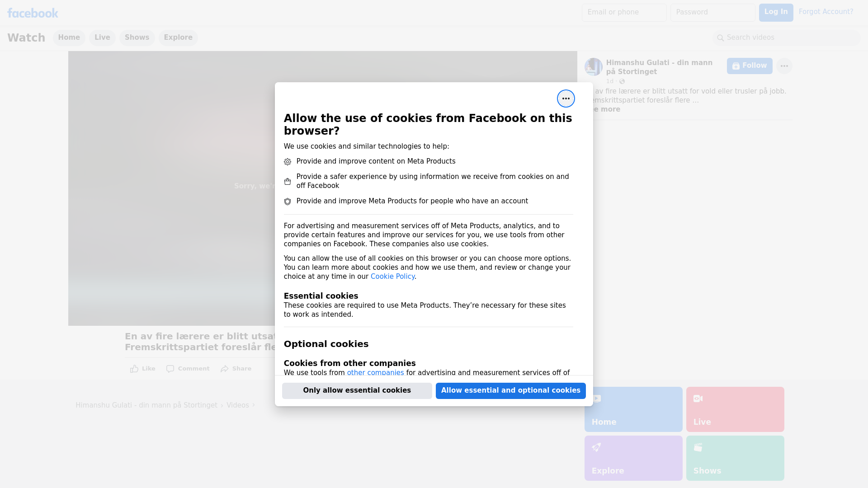Open the Shows tile with clapperboard icon

pyautogui.click(x=735, y=458)
